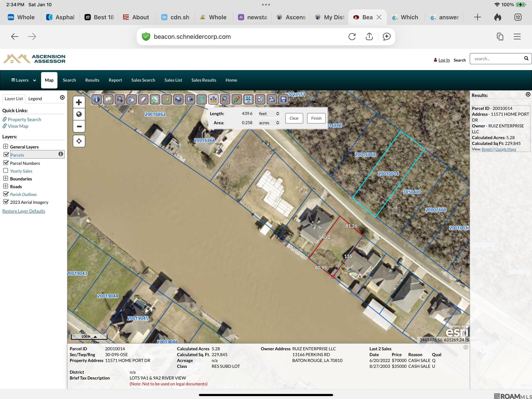Select the Markup pencil tool
The image size is (532, 399).
coord(236,99)
